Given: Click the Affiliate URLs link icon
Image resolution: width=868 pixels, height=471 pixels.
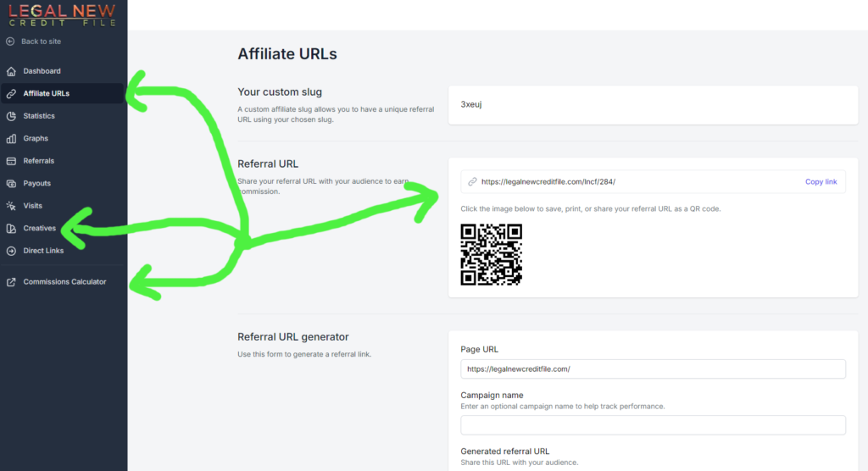Looking at the screenshot, I should (11, 93).
